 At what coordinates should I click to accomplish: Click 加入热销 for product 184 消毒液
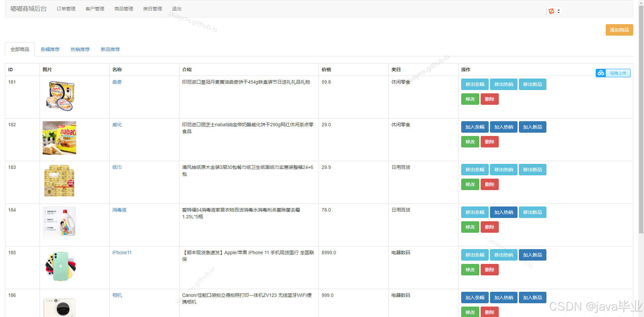pyautogui.click(x=504, y=212)
